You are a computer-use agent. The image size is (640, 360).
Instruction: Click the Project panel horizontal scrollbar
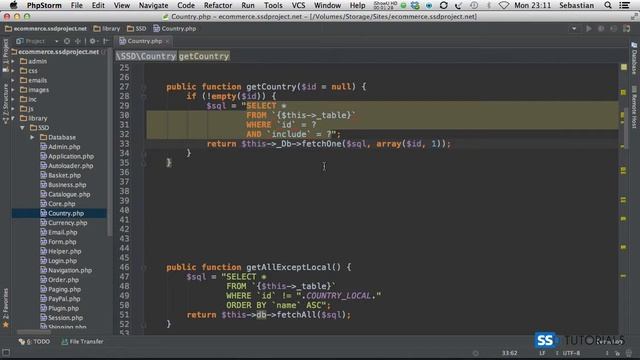tap(34, 331)
